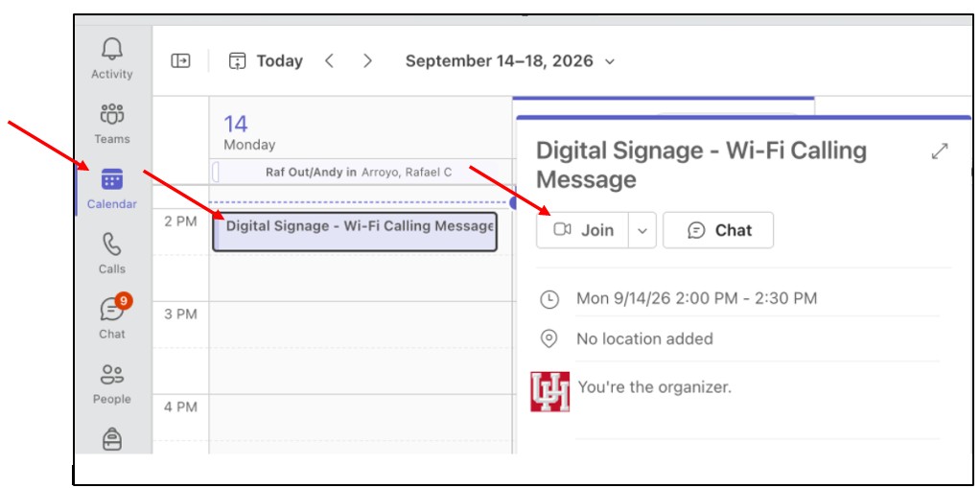Toggle the calendar side pane icon
This screenshot has height=488, width=980.
tap(180, 60)
